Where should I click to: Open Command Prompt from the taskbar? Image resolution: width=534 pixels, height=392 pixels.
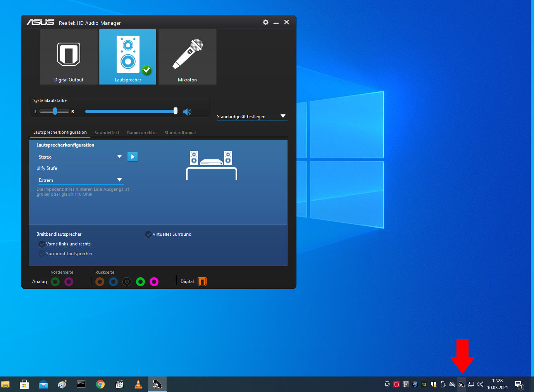click(x=81, y=384)
